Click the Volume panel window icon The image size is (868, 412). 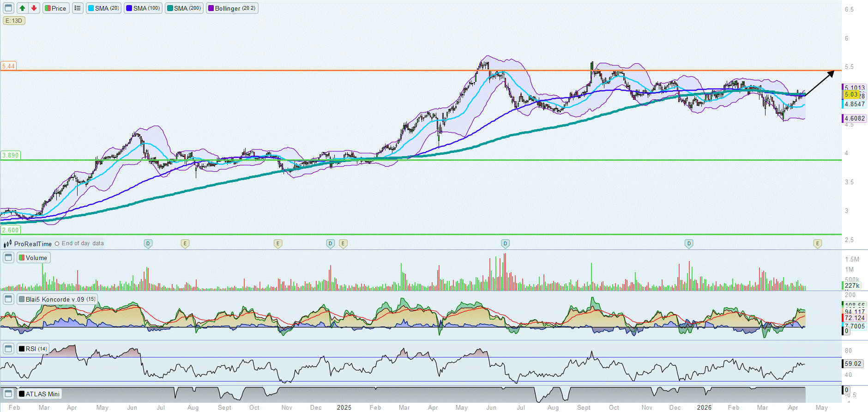pyautogui.click(x=8, y=258)
